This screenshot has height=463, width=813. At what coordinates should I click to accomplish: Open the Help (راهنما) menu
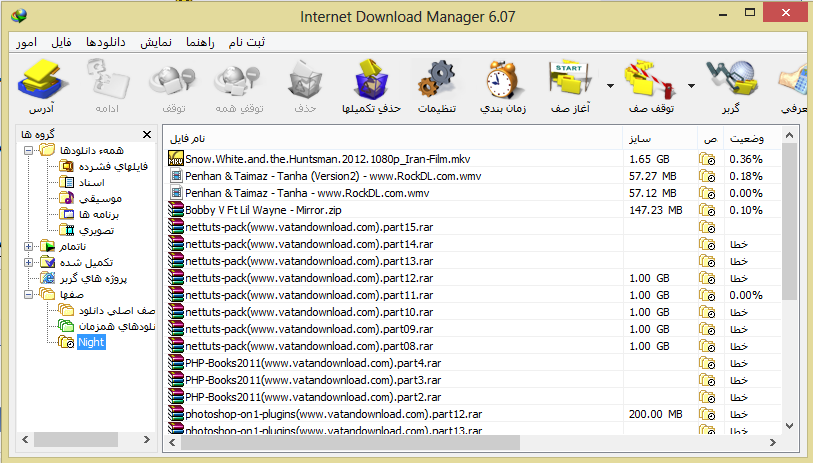[200, 42]
